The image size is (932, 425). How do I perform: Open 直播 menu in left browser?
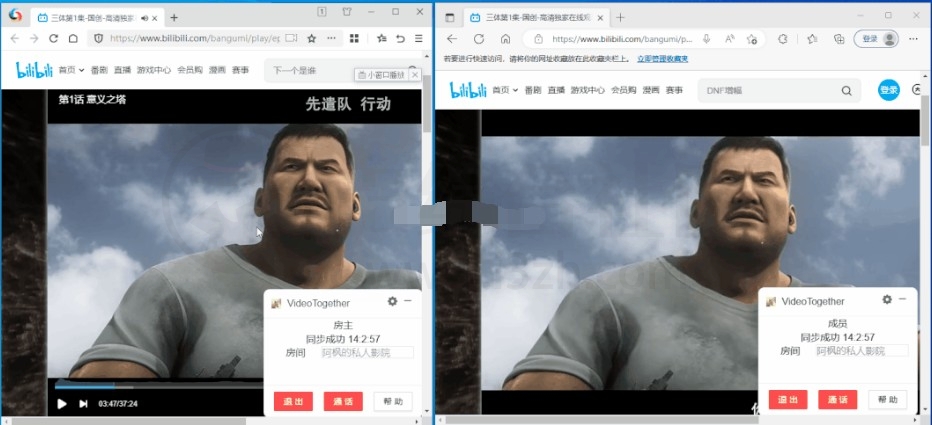(122, 70)
